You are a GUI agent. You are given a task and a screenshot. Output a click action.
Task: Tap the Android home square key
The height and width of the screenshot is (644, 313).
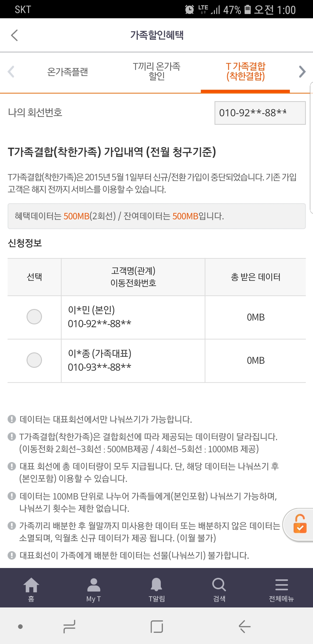point(157,627)
